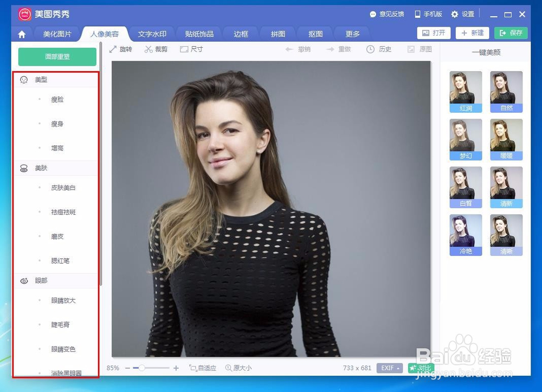Click the 对比 compare button

point(421,368)
